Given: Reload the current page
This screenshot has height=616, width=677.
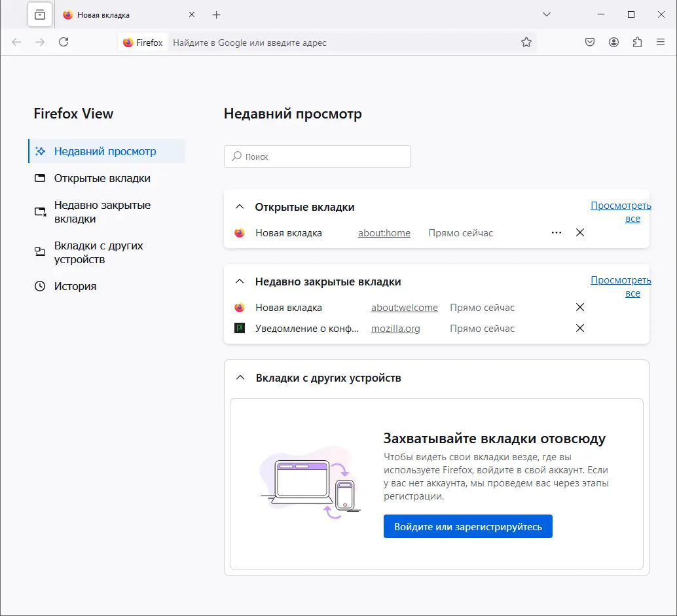Looking at the screenshot, I should tap(64, 43).
